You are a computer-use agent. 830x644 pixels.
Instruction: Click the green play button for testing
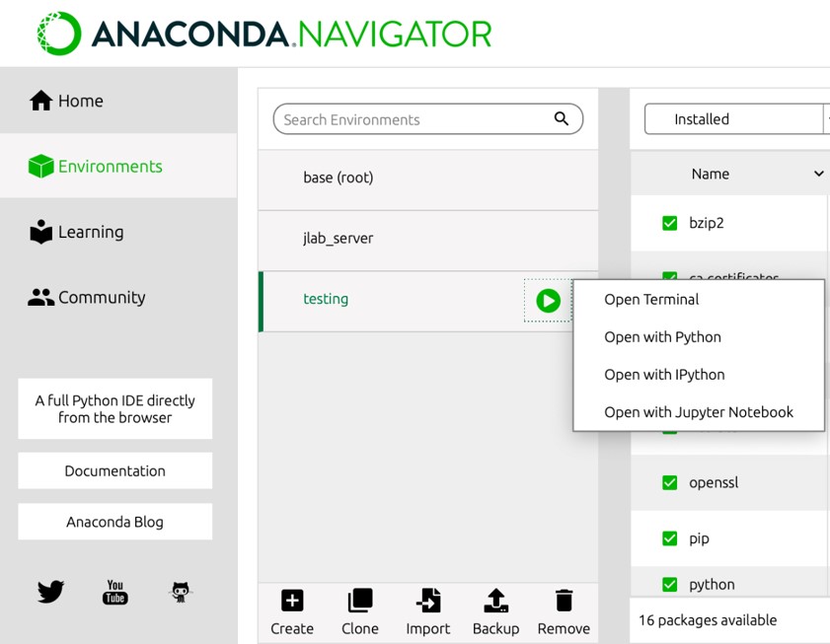point(548,301)
